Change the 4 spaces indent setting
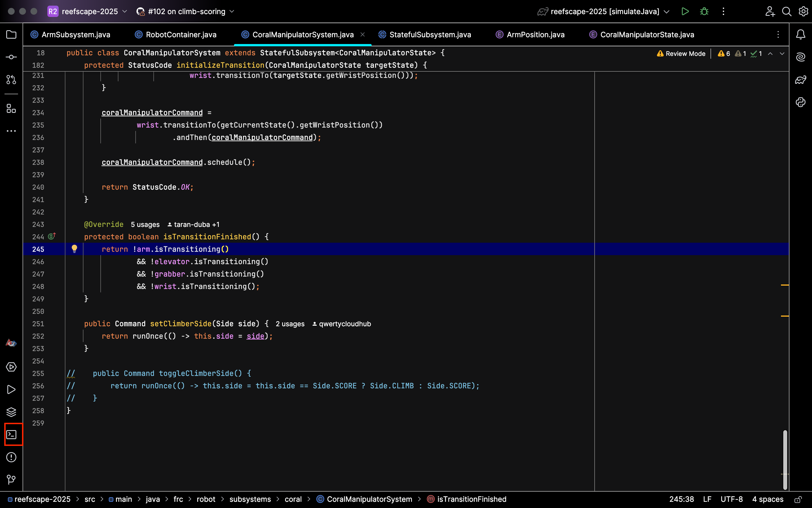 coord(768,499)
